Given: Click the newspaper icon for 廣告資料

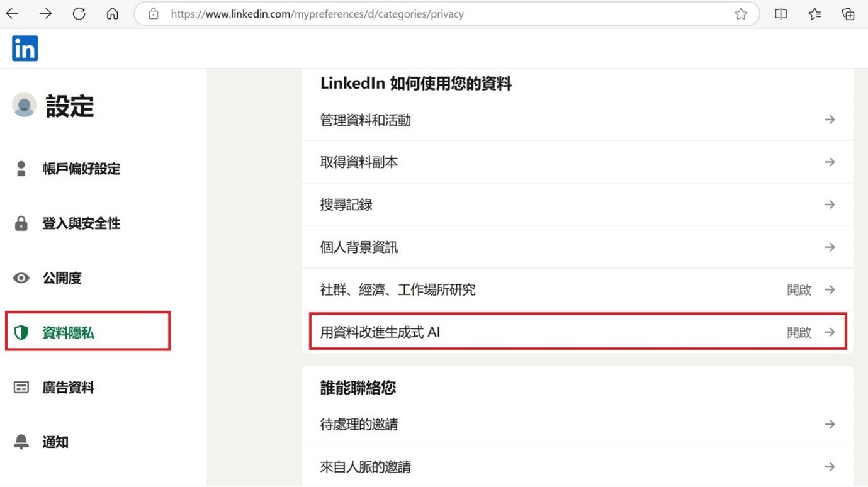Looking at the screenshot, I should (x=21, y=387).
